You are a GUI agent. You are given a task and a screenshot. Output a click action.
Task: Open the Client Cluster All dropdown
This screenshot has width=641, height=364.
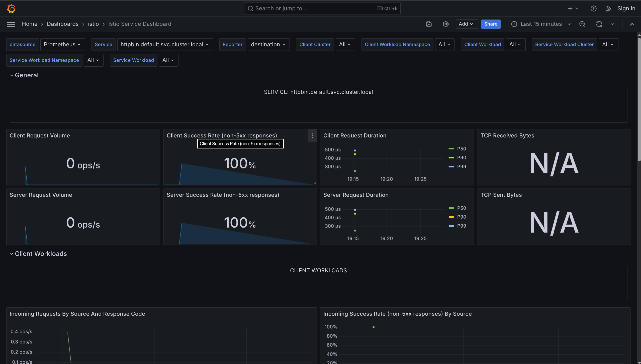[x=345, y=44]
